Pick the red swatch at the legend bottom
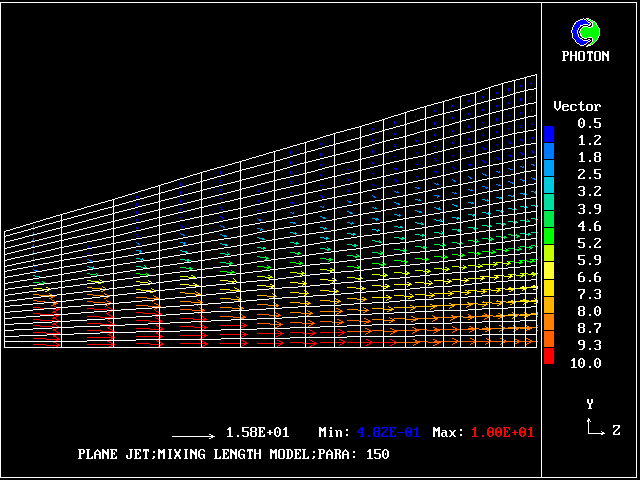The image size is (640, 480). click(x=549, y=355)
